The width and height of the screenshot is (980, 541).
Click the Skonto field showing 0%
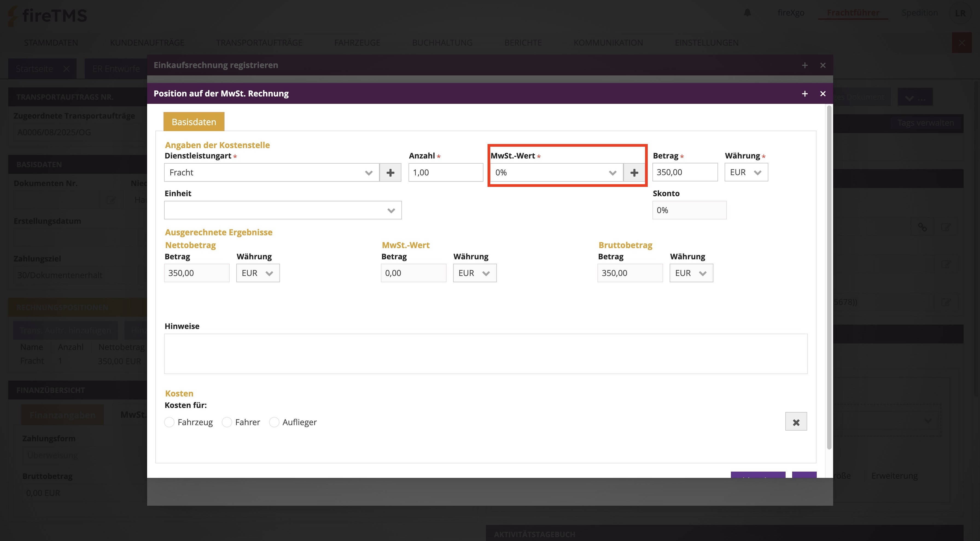[689, 210]
